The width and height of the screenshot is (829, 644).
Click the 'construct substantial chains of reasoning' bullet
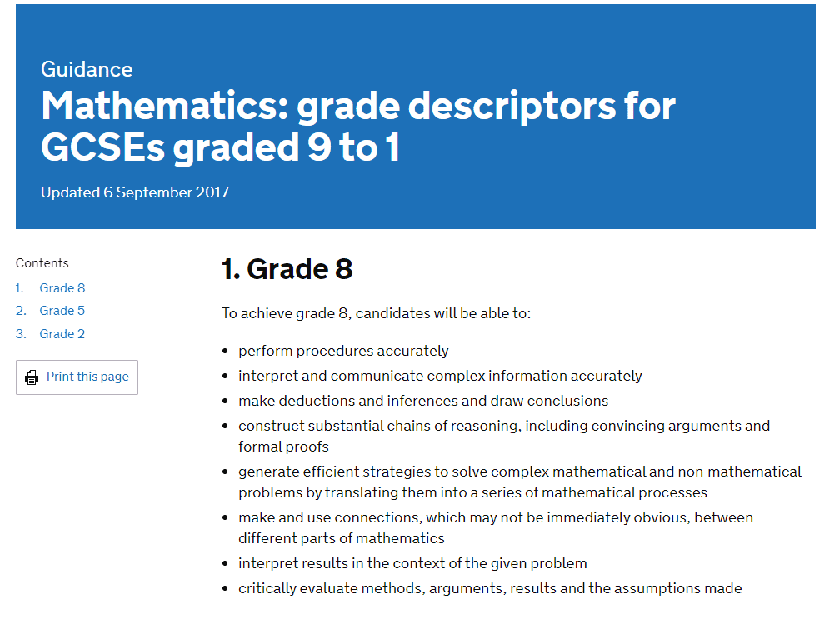click(x=504, y=437)
